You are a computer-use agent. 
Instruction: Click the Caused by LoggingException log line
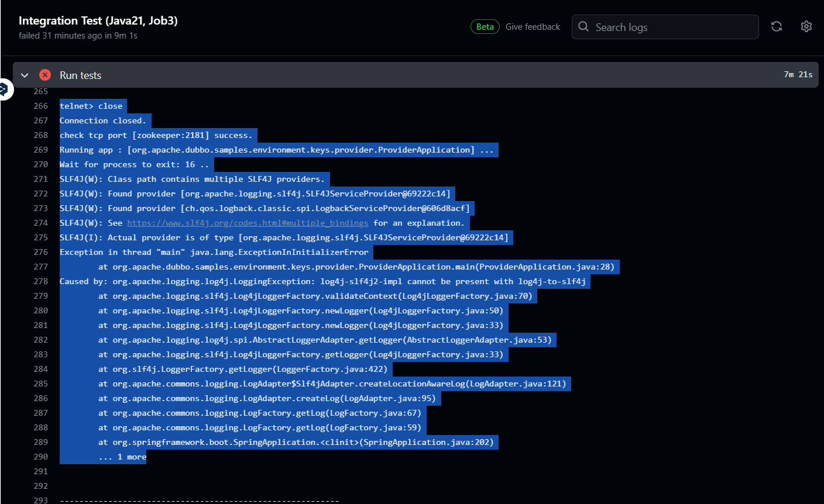(x=322, y=281)
